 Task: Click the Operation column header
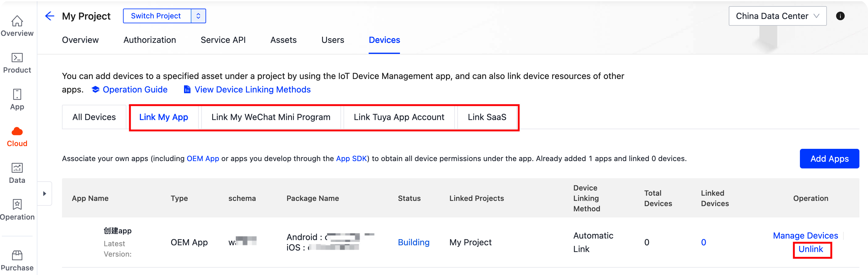click(810, 198)
